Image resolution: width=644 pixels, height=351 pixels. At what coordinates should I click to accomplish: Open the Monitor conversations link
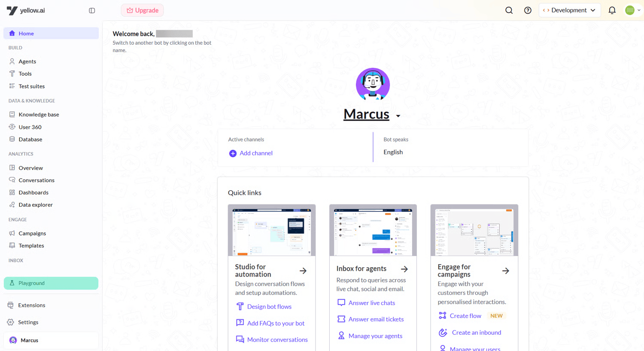pos(277,339)
